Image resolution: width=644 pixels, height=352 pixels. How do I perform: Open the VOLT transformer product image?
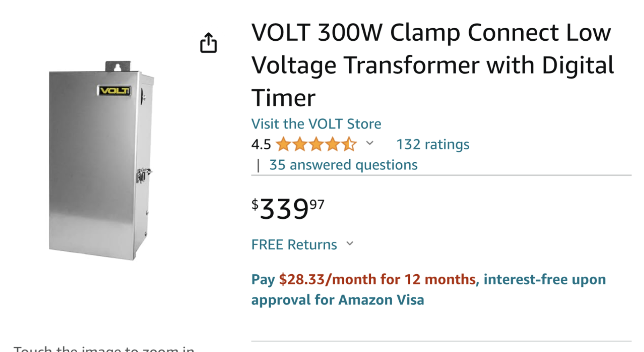tap(101, 161)
